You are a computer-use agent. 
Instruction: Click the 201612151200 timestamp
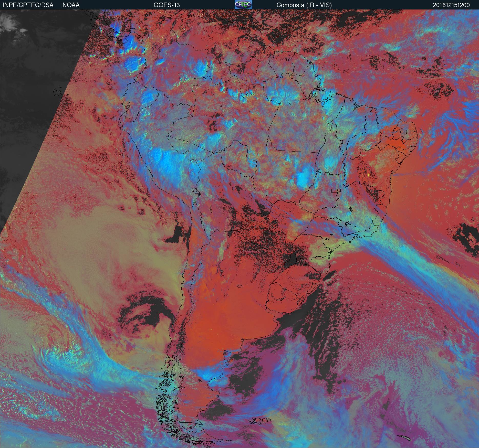(451, 5)
